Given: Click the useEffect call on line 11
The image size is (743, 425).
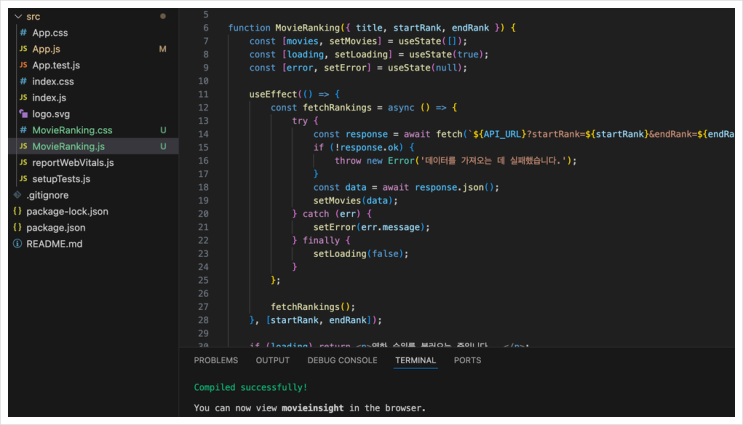Looking at the screenshot, I should [x=273, y=94].
